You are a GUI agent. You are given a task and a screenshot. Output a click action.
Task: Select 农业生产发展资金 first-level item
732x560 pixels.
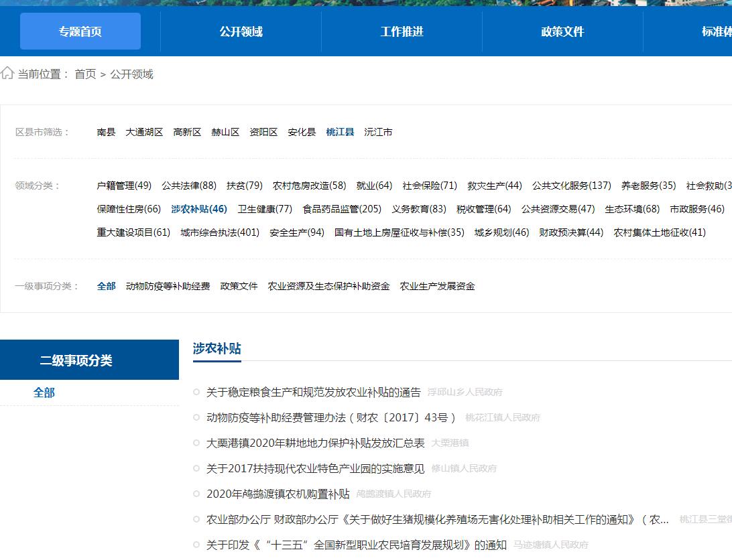click(437, 286)
